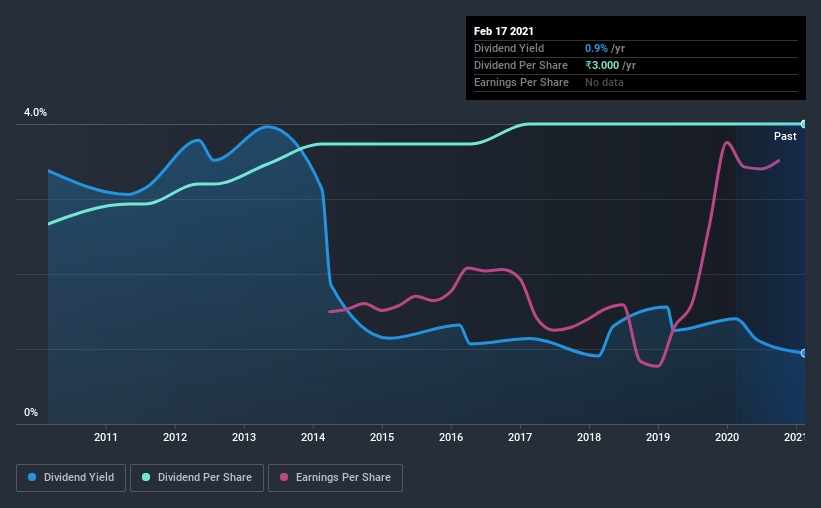Click the pink Earnings Per Share legend dot
Viewport: 821px width, 508px height.
pos(284,477)
